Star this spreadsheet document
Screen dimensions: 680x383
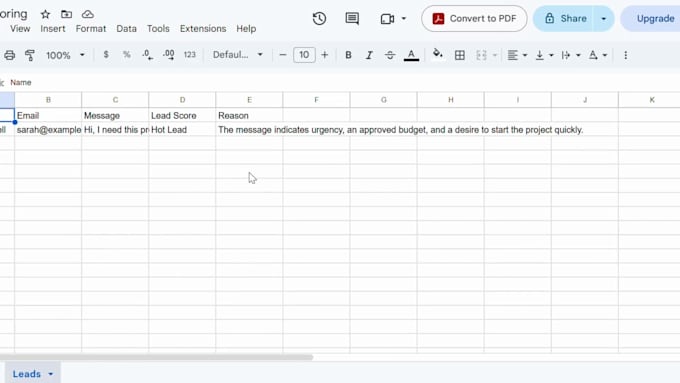(45, 14)
